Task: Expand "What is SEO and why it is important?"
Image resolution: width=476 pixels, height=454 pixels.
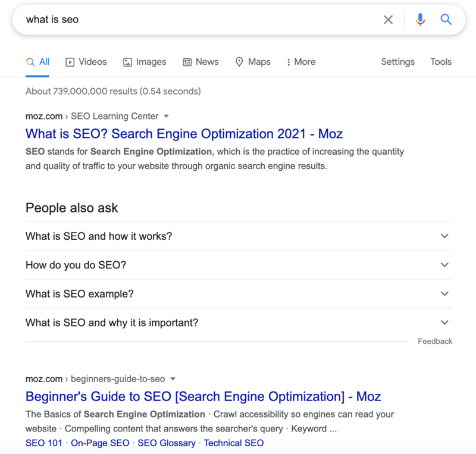Action: click(444, 322)
